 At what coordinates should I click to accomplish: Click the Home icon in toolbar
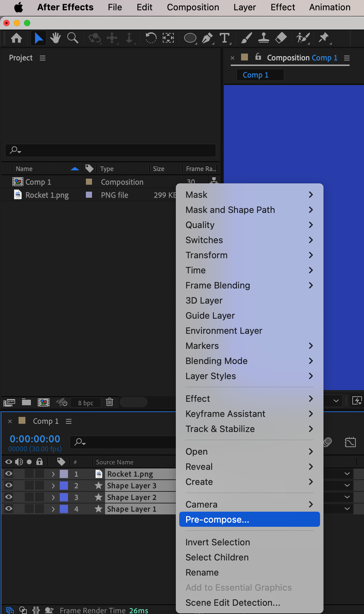16,38
